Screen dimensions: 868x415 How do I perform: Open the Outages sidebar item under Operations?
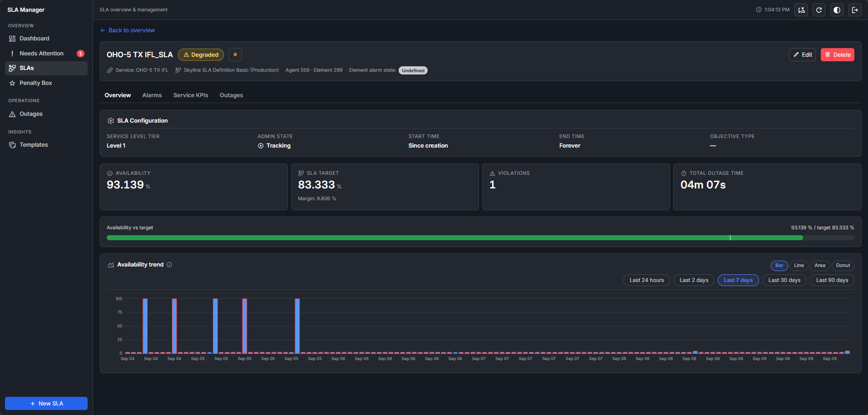pos(46,114)
